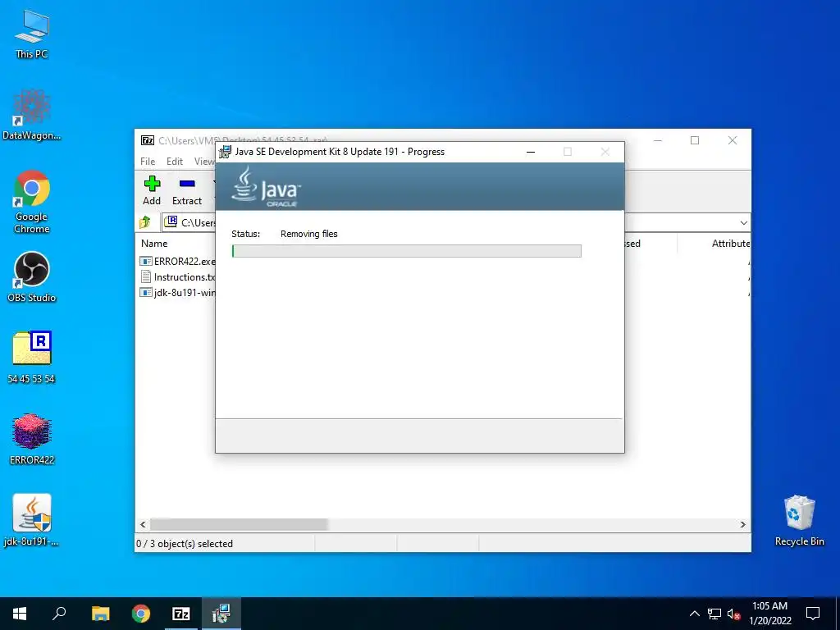Open Chrome from the taskbar
Viewport: 840px width, 630px height.
(141, 614)
